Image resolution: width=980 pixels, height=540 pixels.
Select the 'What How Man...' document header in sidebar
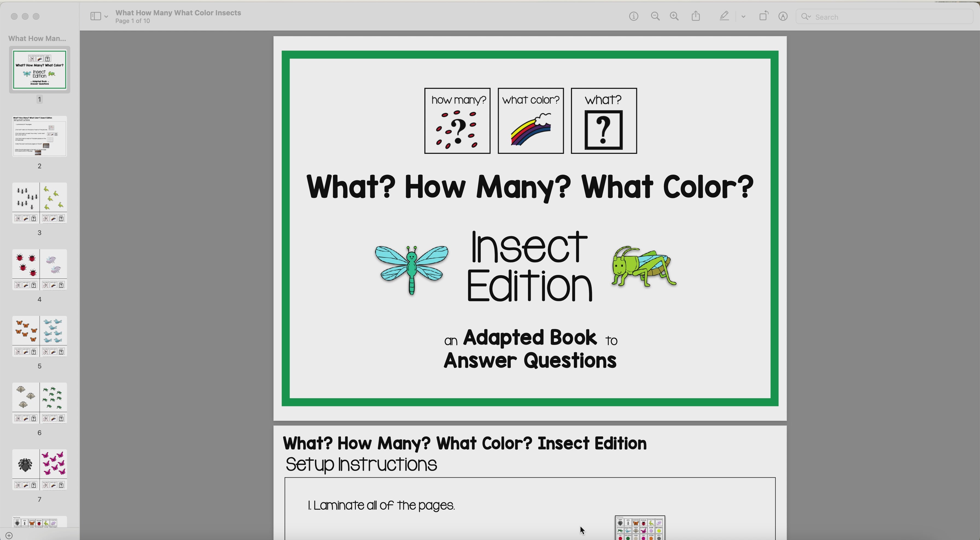tap(37, 39)
